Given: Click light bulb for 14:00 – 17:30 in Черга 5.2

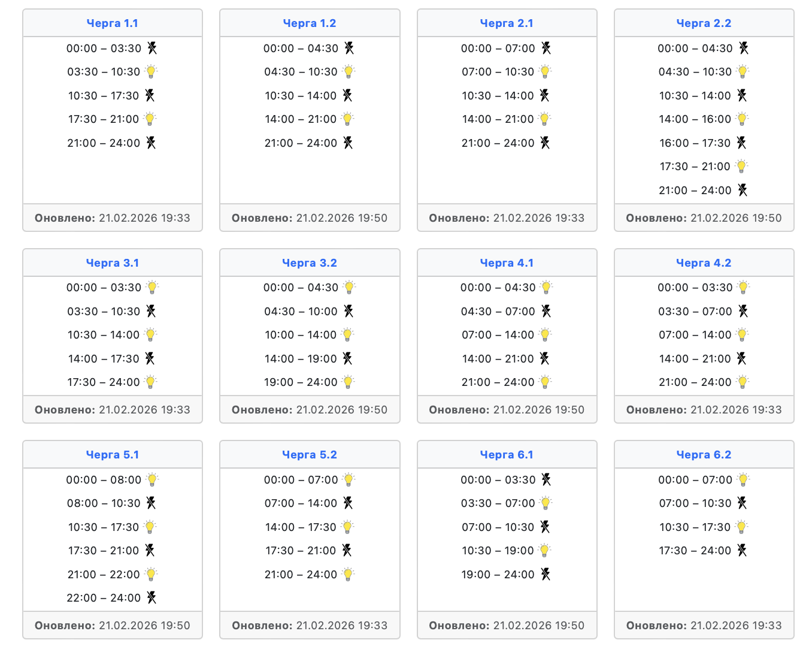Looking at the screenshot, I should [347, 527].
